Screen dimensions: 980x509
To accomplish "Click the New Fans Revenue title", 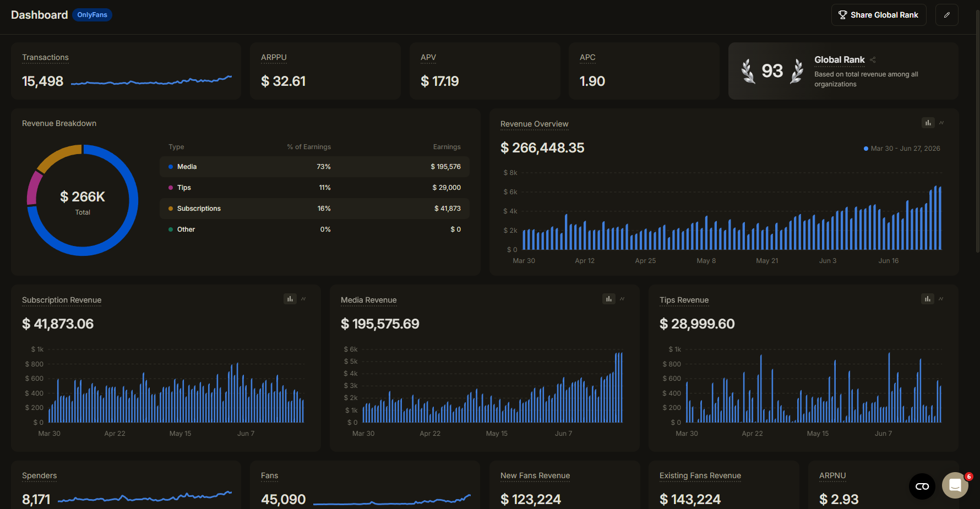I will pos(535,475).
